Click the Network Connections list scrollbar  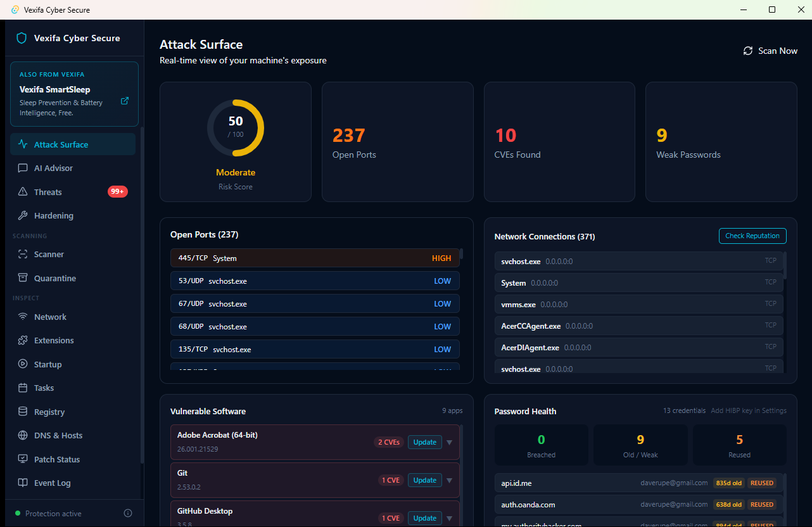coord(785,265)
